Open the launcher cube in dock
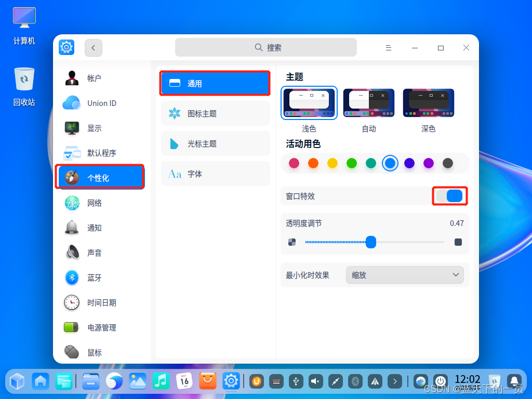532x399 pixels. (17, 381)
